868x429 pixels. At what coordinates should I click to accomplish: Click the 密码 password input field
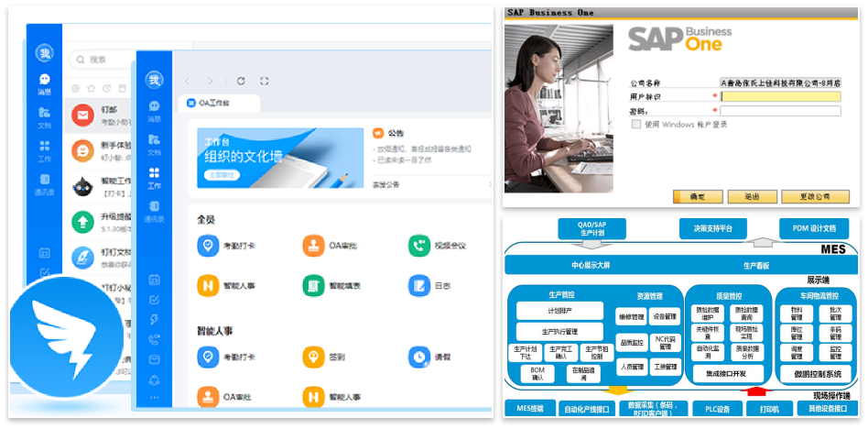click(x=780, y=111)
